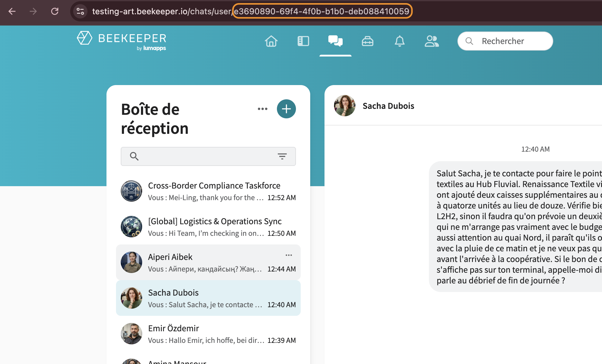
Task: Click Emir Özdemir avatar
Action: pos(131,334)
